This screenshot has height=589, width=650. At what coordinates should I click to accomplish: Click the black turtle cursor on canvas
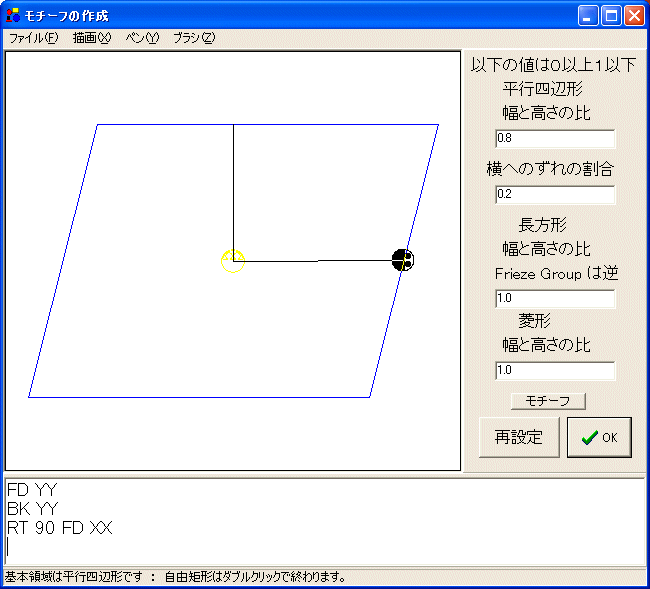click(402, 261)
